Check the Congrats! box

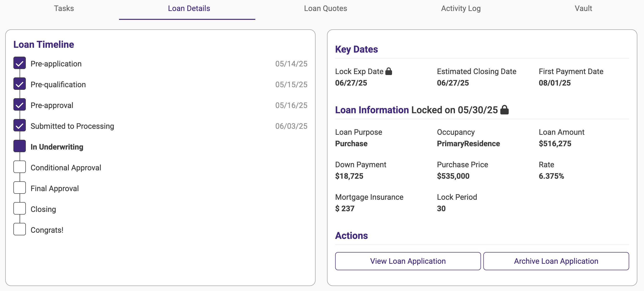pyautogui.click(x=20, y=229)
